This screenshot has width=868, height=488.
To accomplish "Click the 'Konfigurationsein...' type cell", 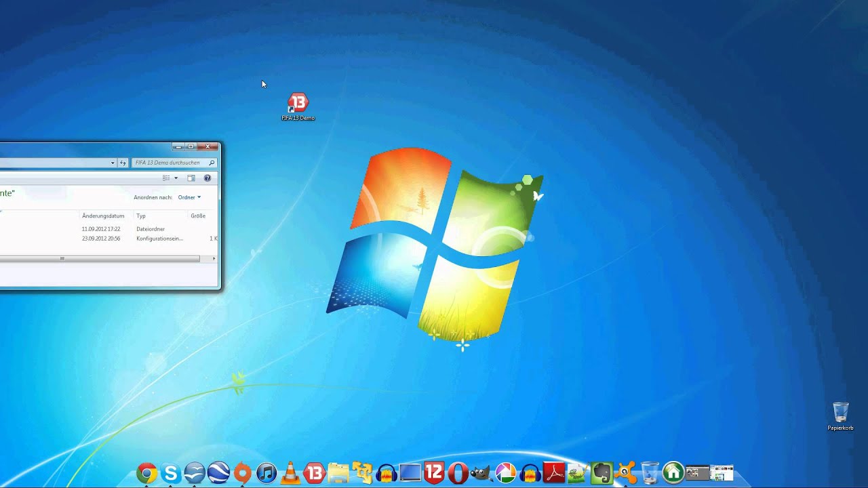I will pos(159,239).
